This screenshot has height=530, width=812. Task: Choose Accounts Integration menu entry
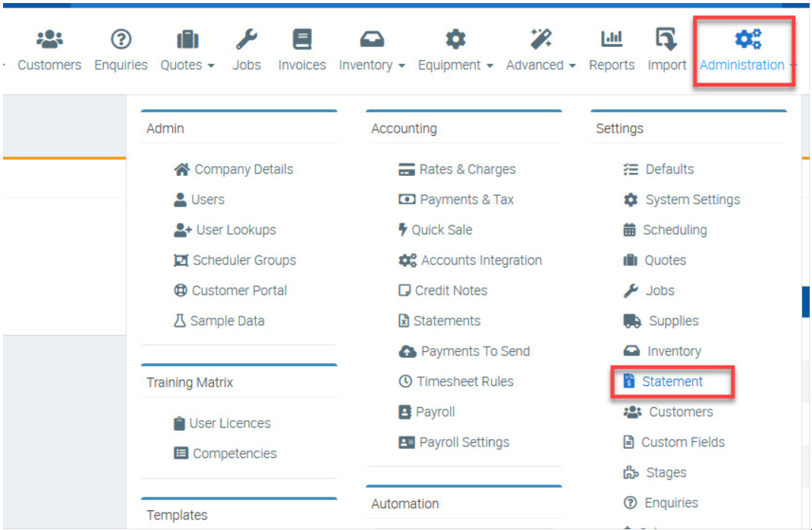tap(481, 260)
